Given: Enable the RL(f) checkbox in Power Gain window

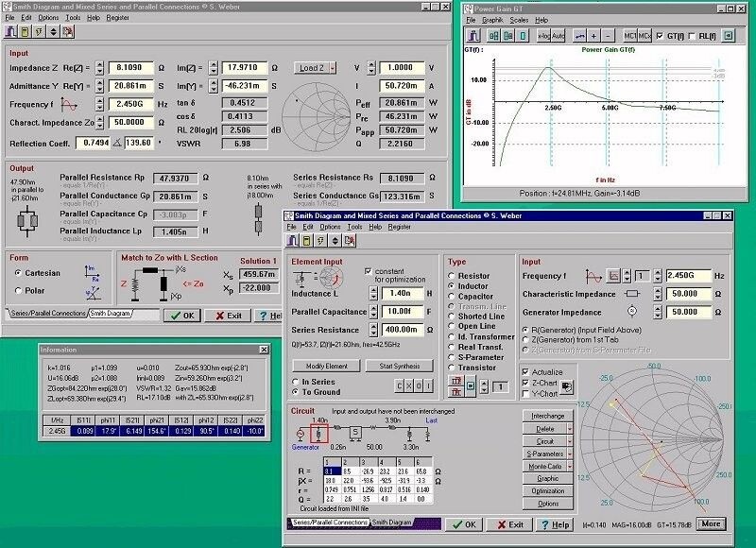Looking at the screenshot, I should [x=692, y=36].
